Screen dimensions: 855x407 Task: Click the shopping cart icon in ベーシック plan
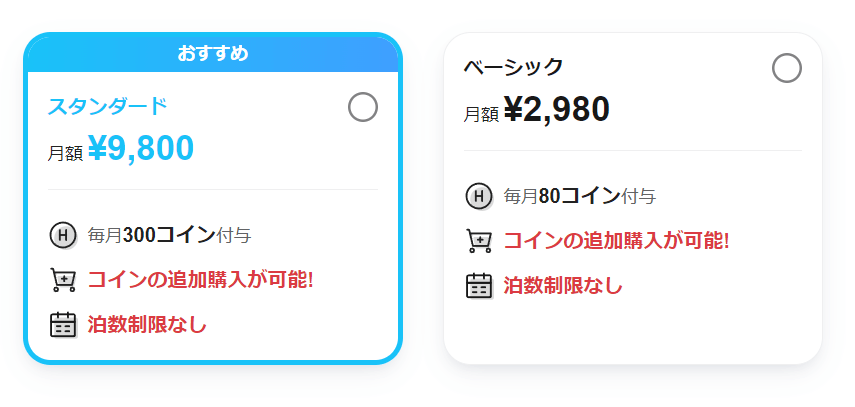[479, 241]
